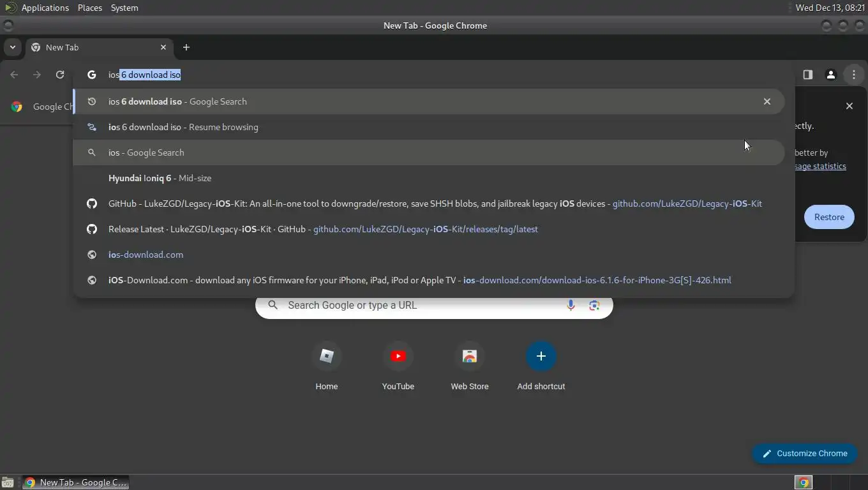Click the omnibox text field
Viewport: 868px width, 490px height.
tap(434, 75)
